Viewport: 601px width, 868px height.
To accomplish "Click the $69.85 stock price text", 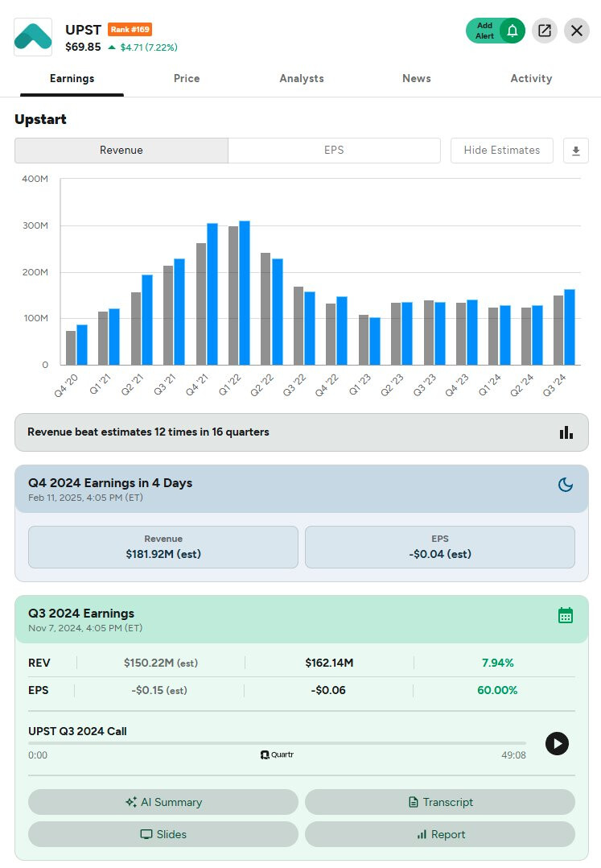I will [x=83, y=47].
